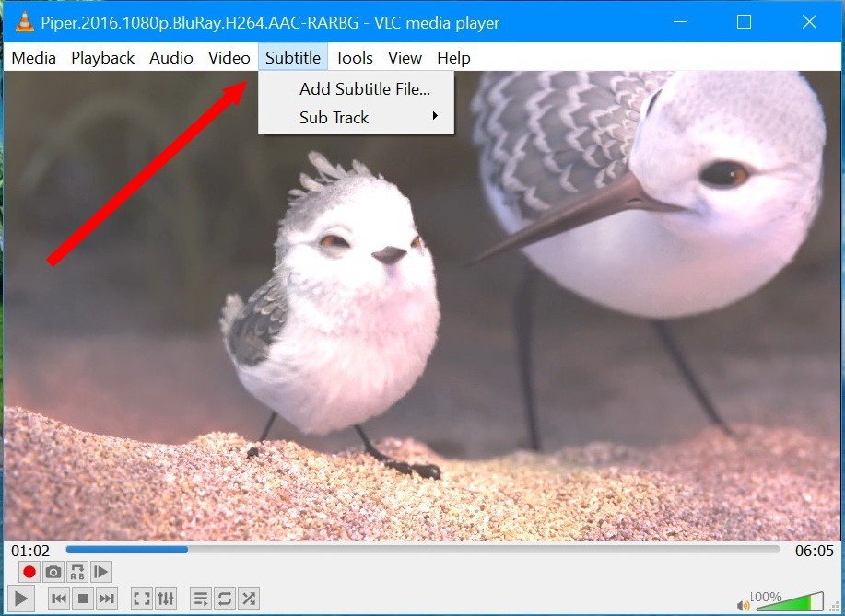Maximize the VLC window
Viewport: 845px width, 616px height.
coord(745,22)
